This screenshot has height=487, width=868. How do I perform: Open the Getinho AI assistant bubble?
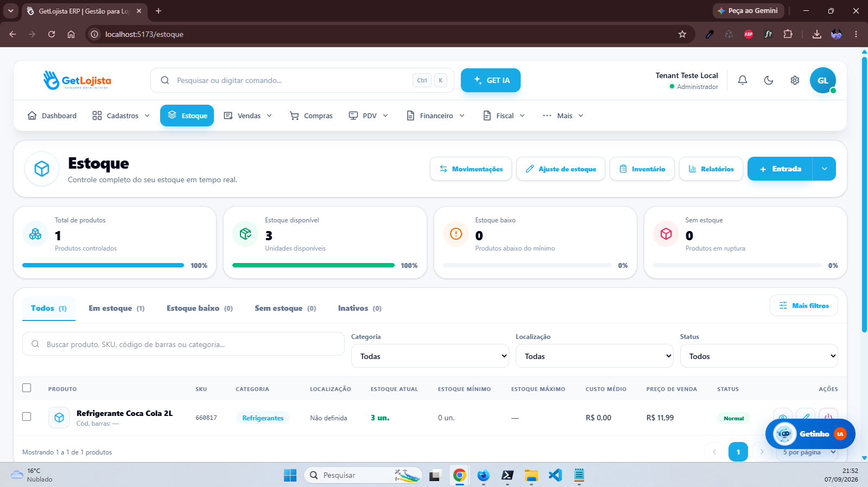click(x=810, y=434)
